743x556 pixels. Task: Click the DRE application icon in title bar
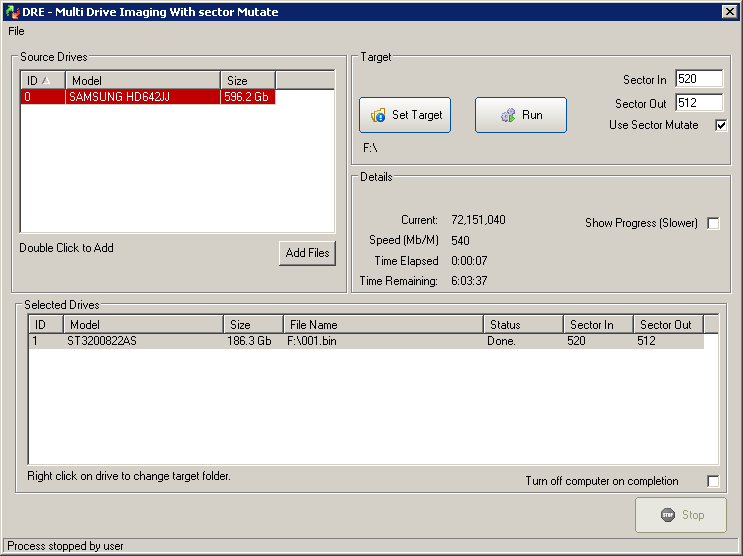12,12
